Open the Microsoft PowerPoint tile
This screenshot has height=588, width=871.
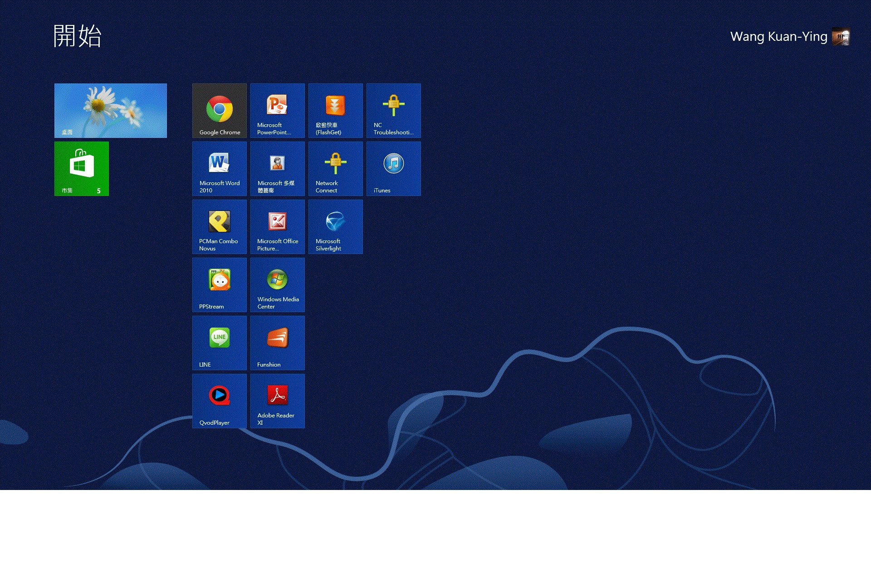tap(278, 111)
